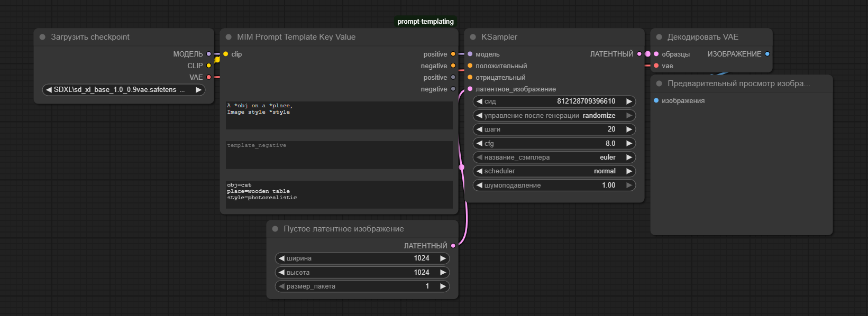Click the cfg value 8.0
The width and height of the screenshot is (868, 316).
(610, 143)
